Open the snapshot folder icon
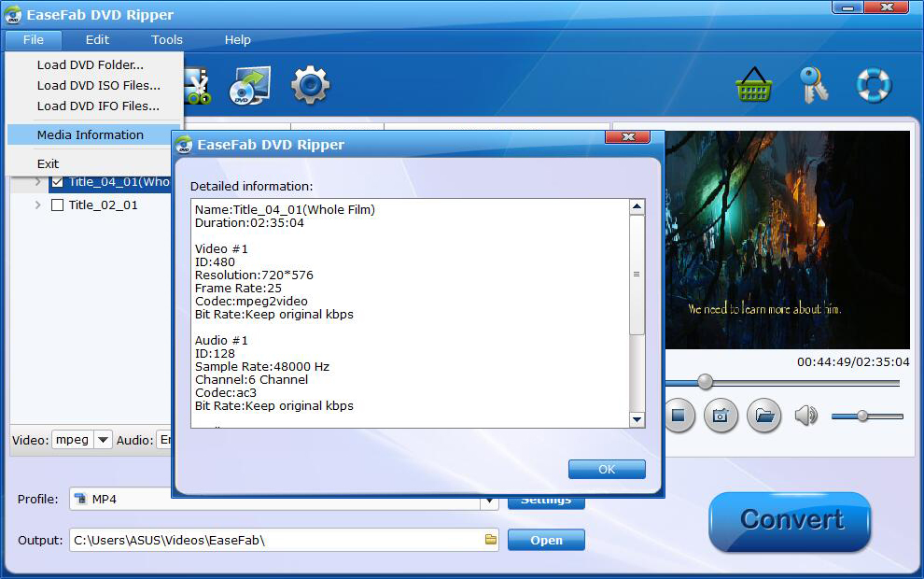The image size is (924, 579). point(764,416)
